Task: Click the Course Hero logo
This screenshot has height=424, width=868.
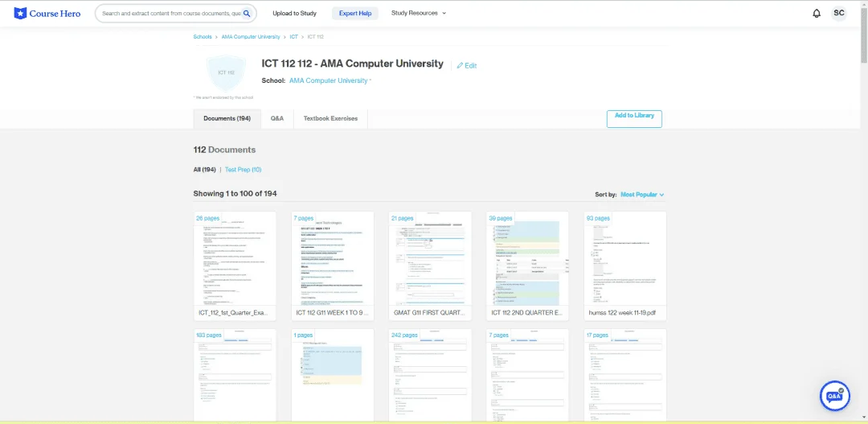Action: [47, 14]
